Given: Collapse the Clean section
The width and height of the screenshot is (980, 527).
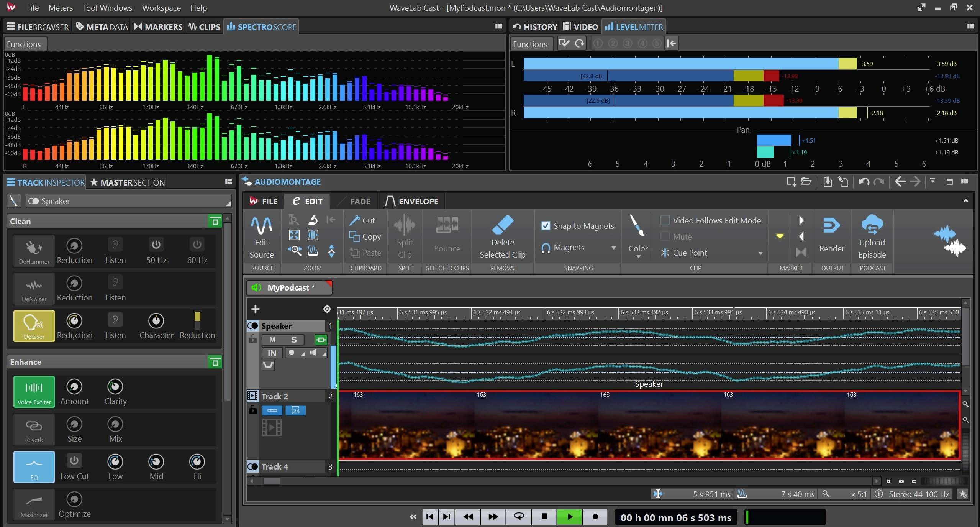Looking at the screenshot, I should 215,221.
